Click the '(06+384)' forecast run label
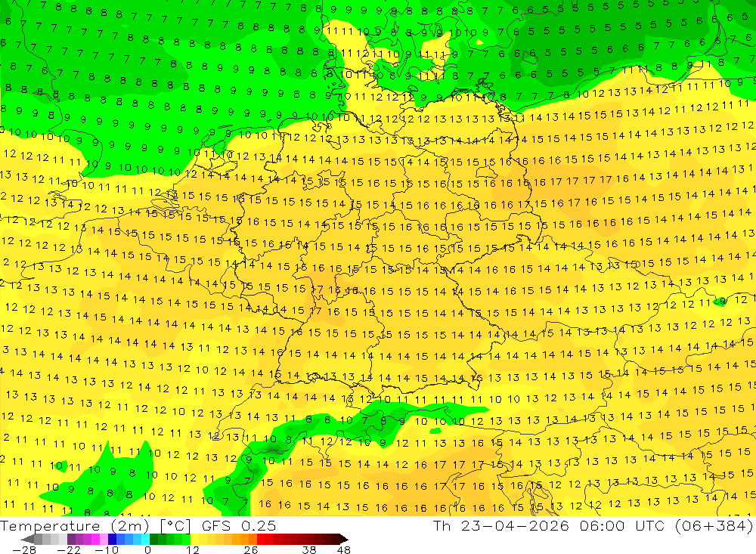The height and width of the screenshot is (554, 756). coord(714,525)
